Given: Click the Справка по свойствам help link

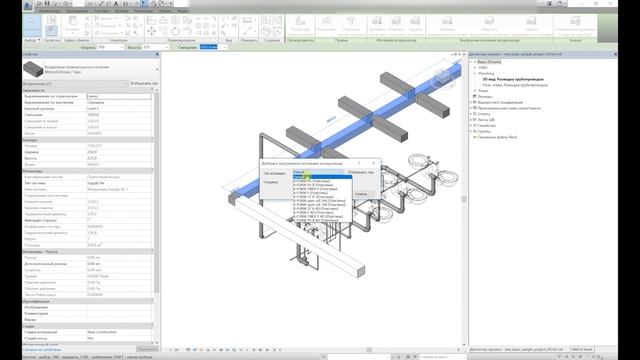Looking at the screenshot, I should pyautogui.click(x=42, y=349).
